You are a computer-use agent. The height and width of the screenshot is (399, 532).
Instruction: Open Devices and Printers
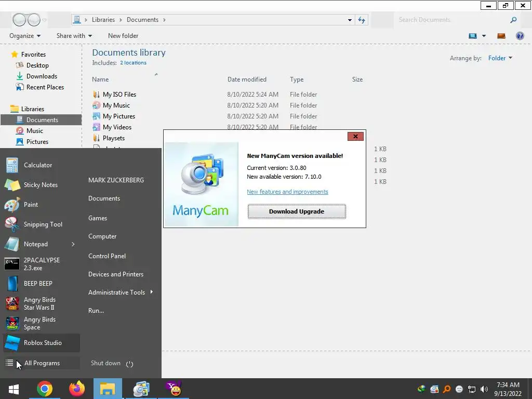pos(116,274)
